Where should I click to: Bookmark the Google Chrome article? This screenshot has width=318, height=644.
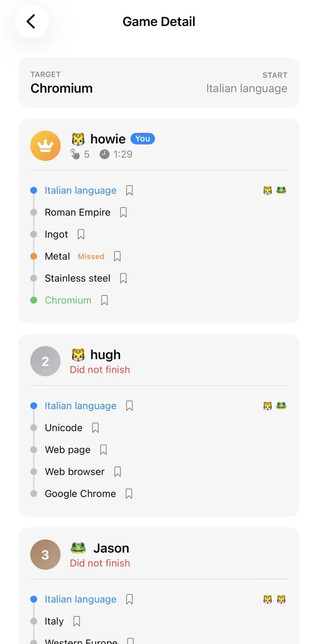129,494
